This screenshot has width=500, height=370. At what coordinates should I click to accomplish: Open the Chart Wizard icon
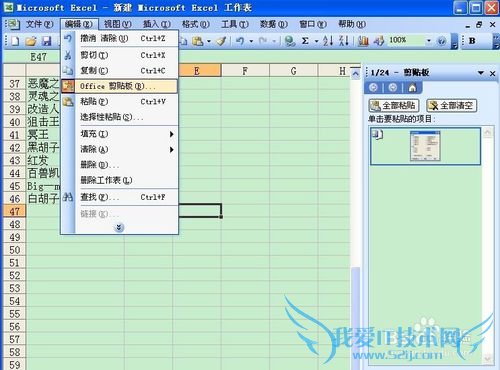pos(363,41)
